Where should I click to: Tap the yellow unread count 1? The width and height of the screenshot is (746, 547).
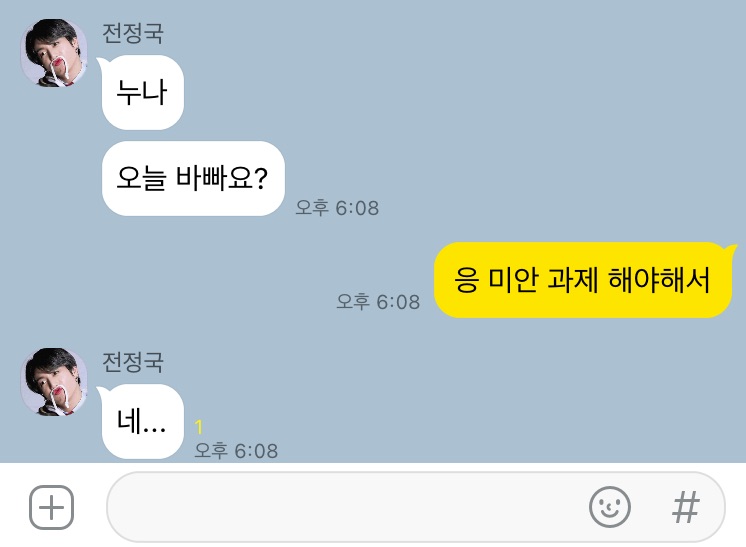coord(199,427)
